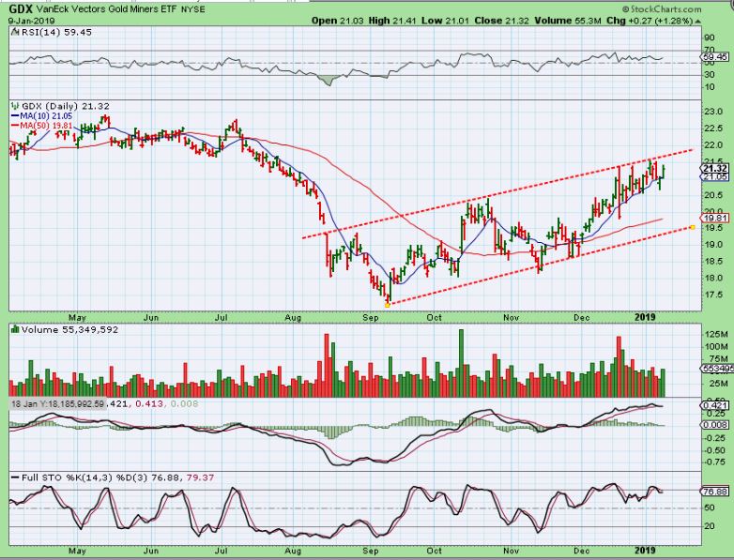Click the Open 21.03 value

tap(336, 21)
